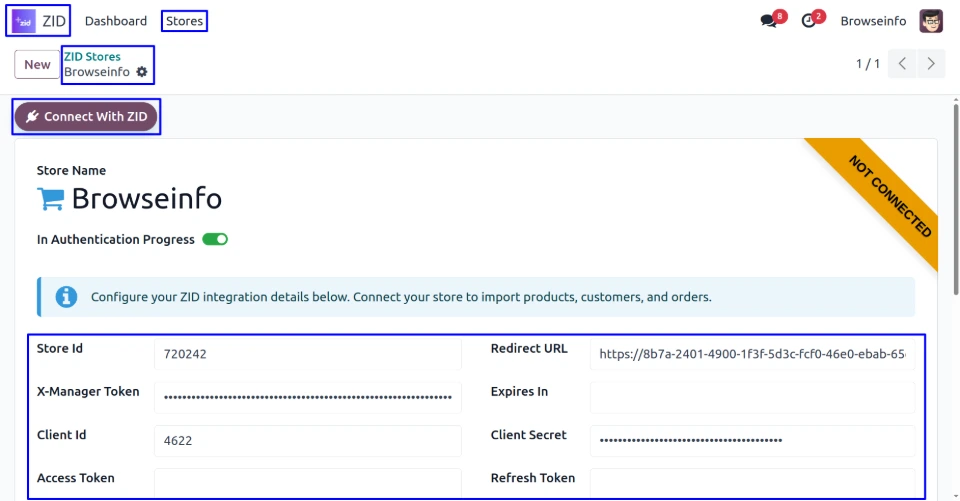Open the Dashboard menu

coord(116,21)
